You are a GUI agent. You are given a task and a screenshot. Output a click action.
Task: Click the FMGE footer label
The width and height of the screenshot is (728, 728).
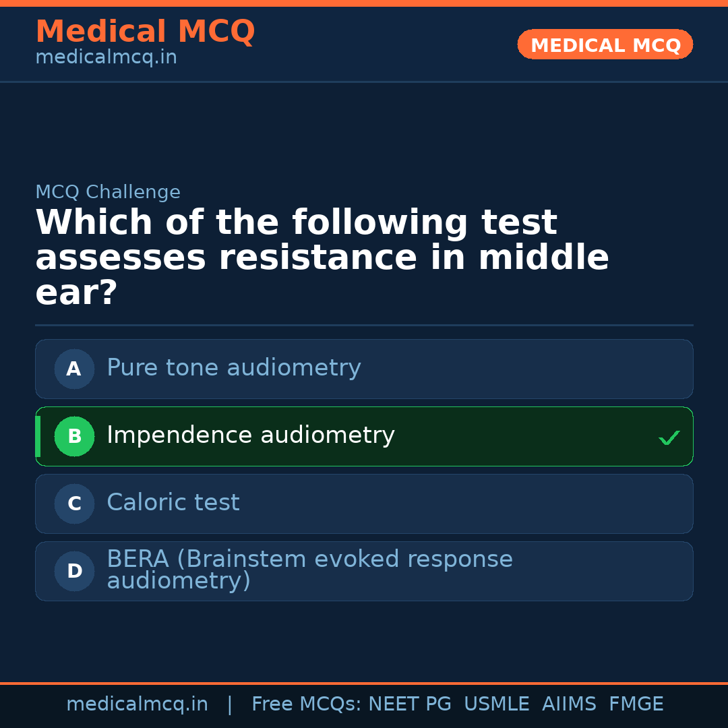636,704
